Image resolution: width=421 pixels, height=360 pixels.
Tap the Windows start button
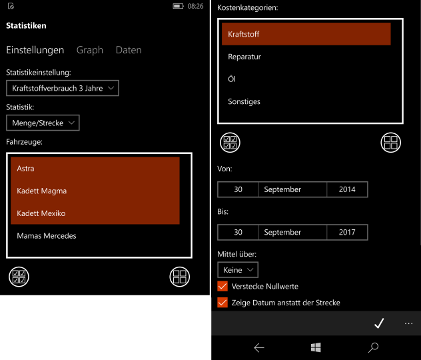point(316,348)
